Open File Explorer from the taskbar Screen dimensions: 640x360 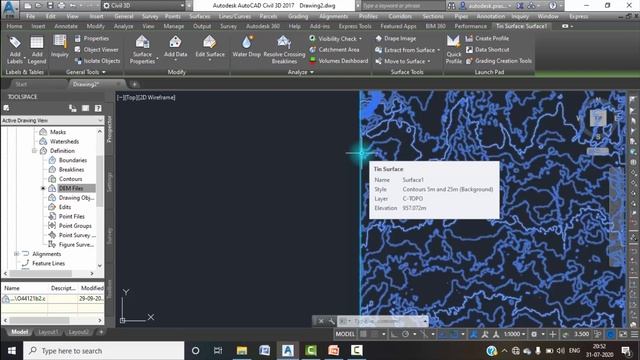[242, 351]
